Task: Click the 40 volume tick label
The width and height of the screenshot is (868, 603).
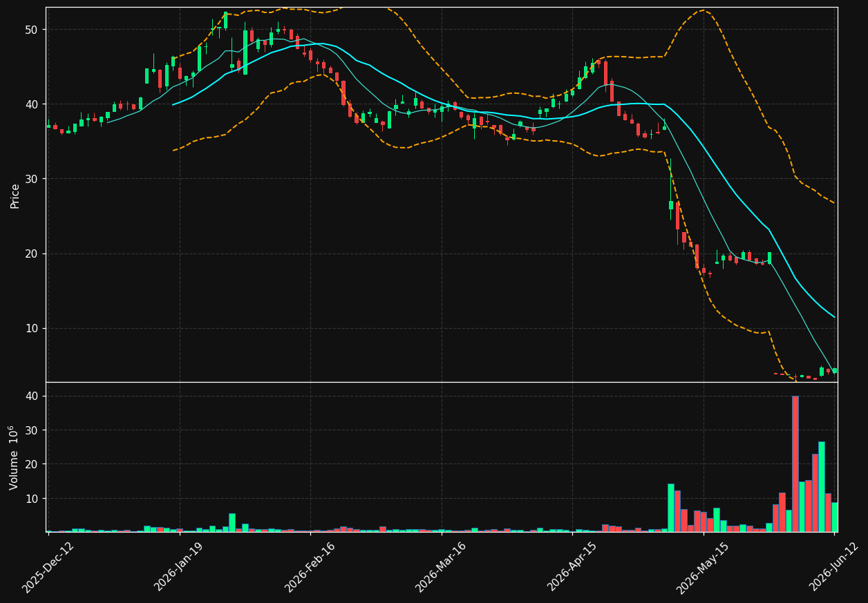Action: (32, 396)
